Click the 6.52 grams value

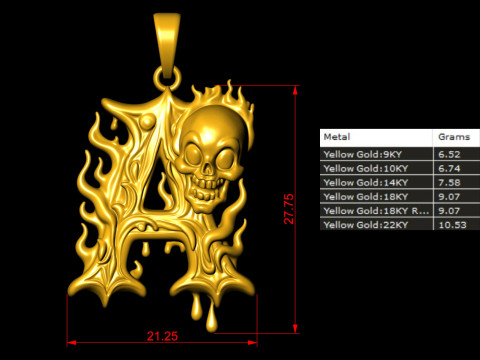449,154
